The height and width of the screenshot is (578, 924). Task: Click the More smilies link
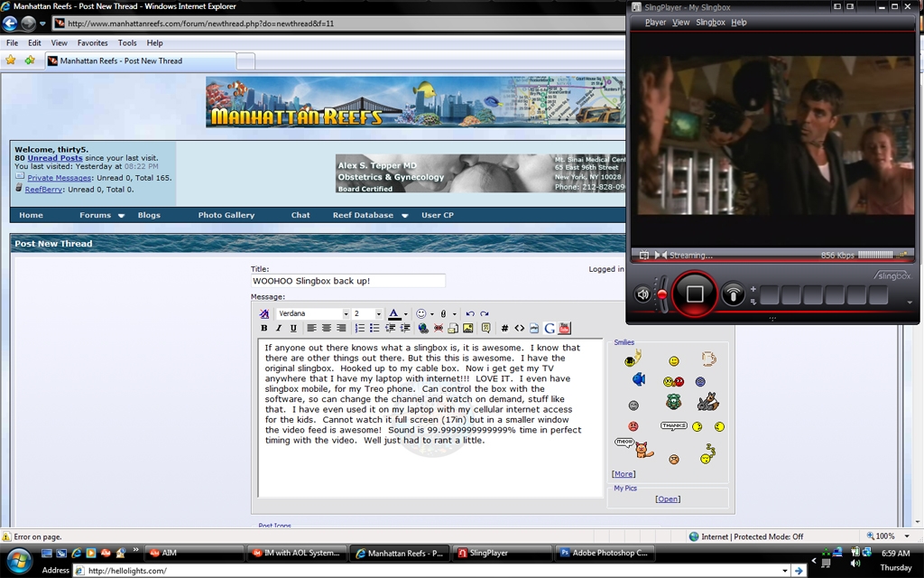point(624,473)
